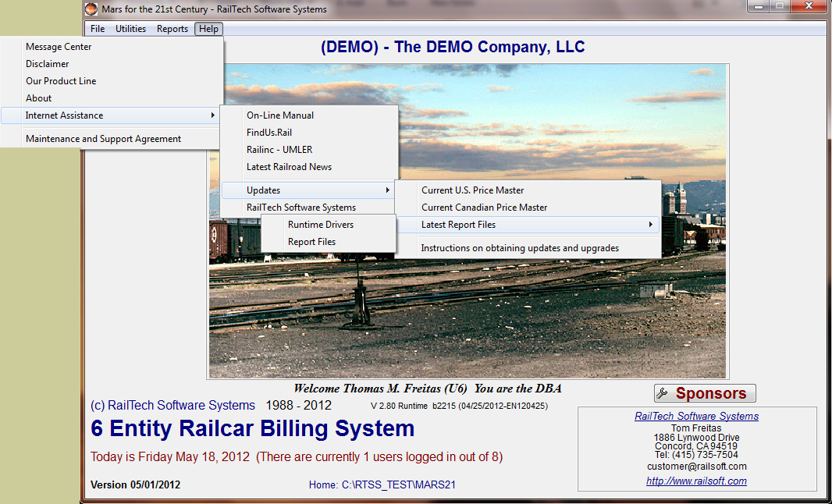This screenshot has width=832, height=504.
Task: Open the Reports menu
Action: [172, 29]
